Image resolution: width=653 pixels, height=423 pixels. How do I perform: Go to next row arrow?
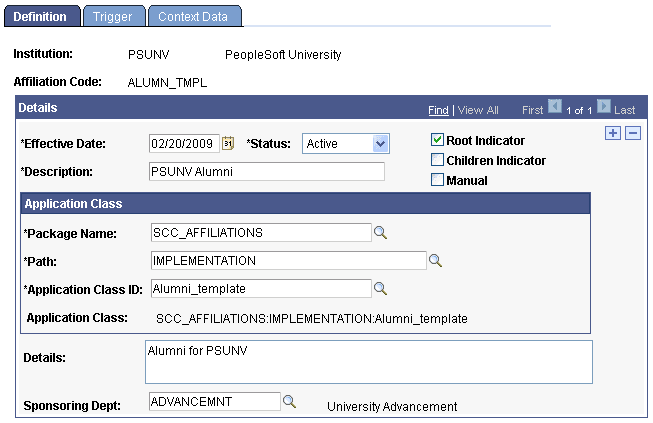point(605,108)
